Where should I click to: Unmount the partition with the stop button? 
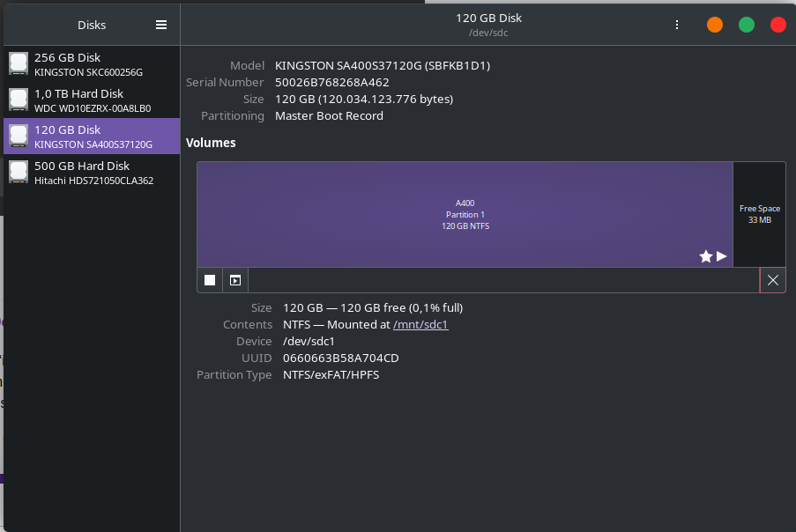coord(210,280)
